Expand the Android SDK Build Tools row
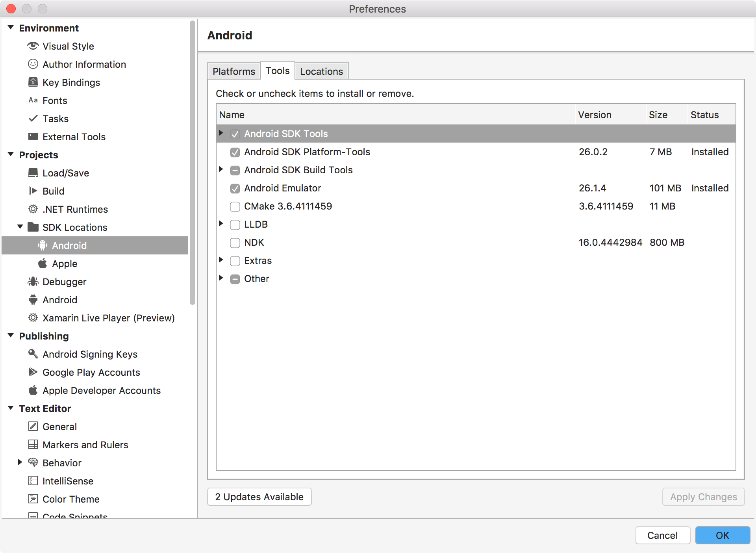This screenshot has height=553, width=756. tap(221, 169)
